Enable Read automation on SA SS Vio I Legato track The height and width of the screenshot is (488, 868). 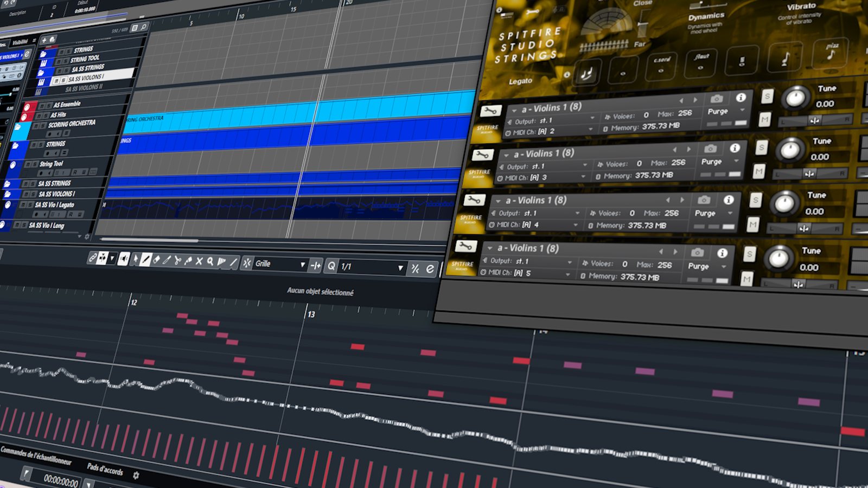(x=71, y=214)
